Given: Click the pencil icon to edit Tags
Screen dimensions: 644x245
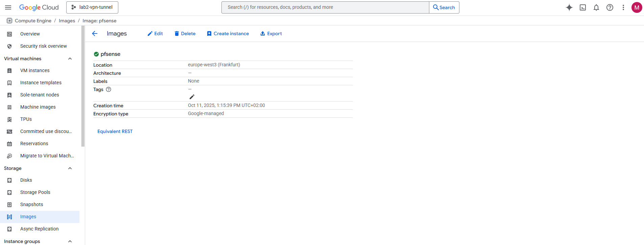Looking at the screenshot, I should [192, 97].
